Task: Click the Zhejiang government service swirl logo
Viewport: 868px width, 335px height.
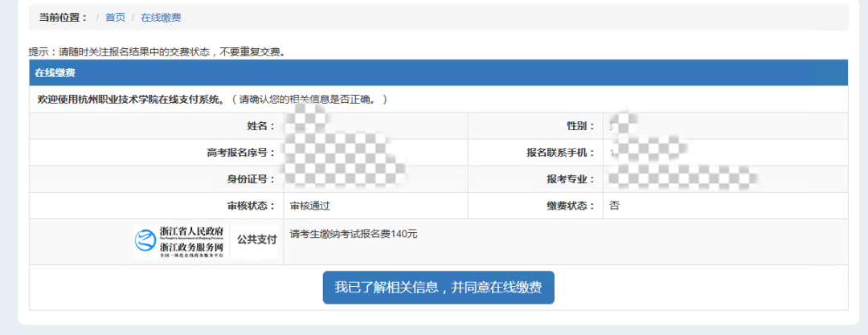Action: [x=146, y=240]
